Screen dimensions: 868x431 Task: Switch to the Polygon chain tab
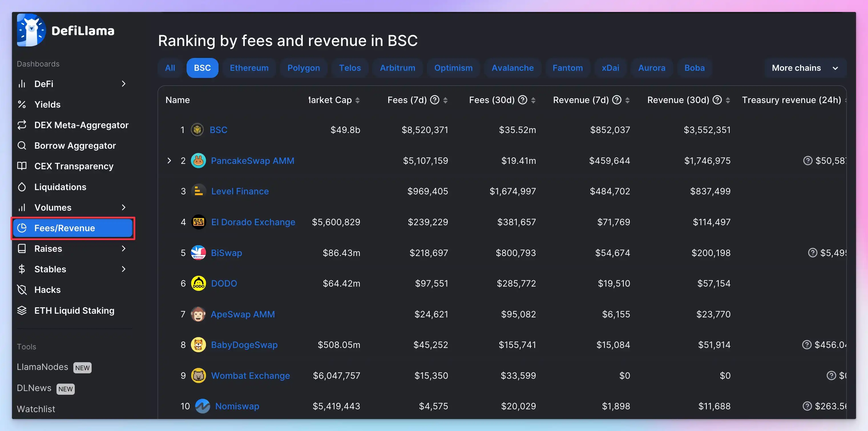303,68
